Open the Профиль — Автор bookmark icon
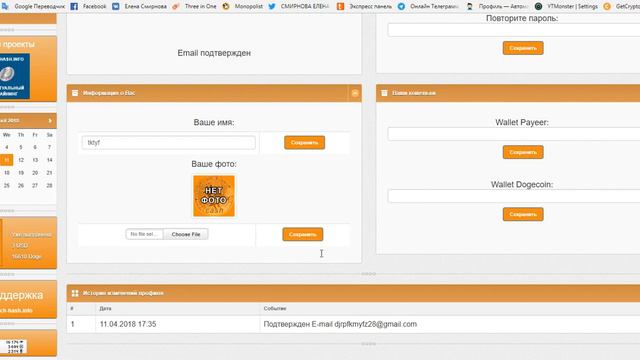The image size is (640, 360). (x=470, y=6)
